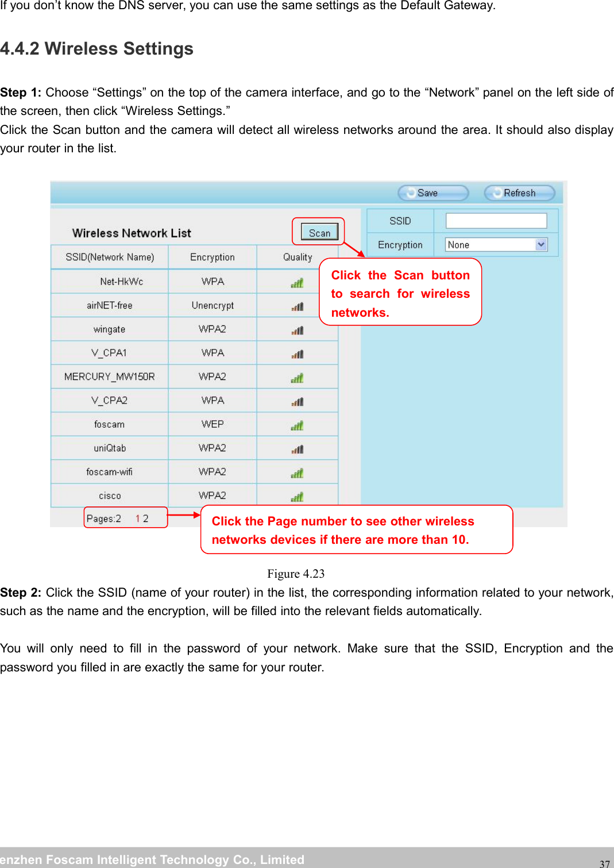
Task: Select the uniQtab network
Action: [109, 448]
